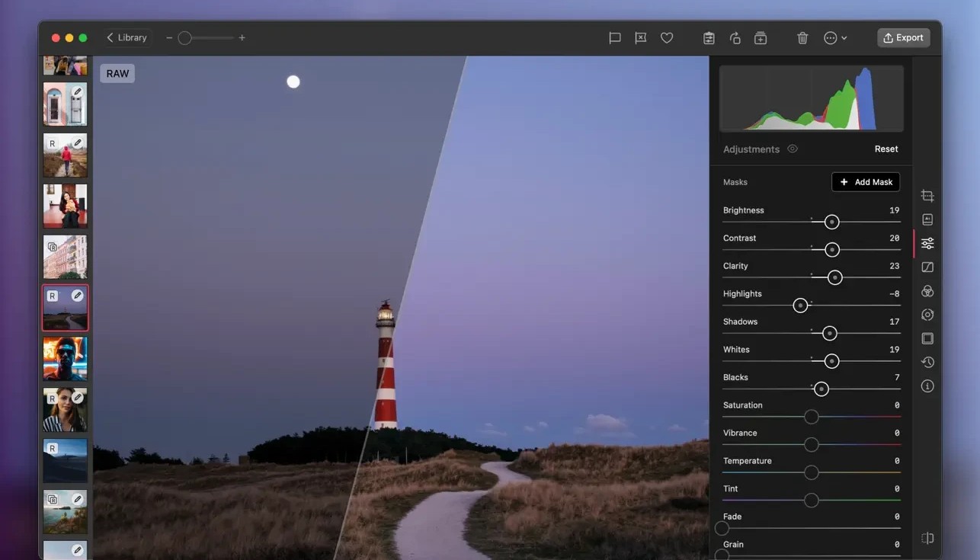
Task: Reject the photo with the crossed flag icon
Action: [641, 37]
